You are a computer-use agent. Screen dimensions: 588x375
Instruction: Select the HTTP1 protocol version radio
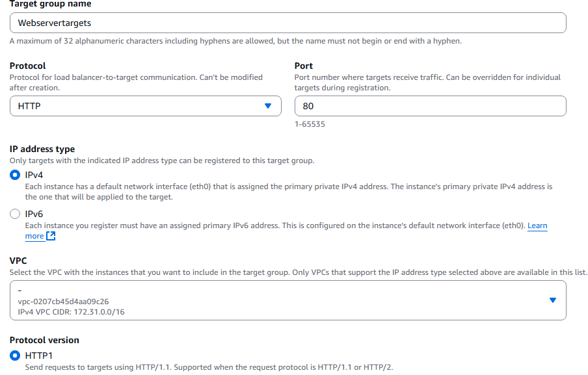coord(15,356)
